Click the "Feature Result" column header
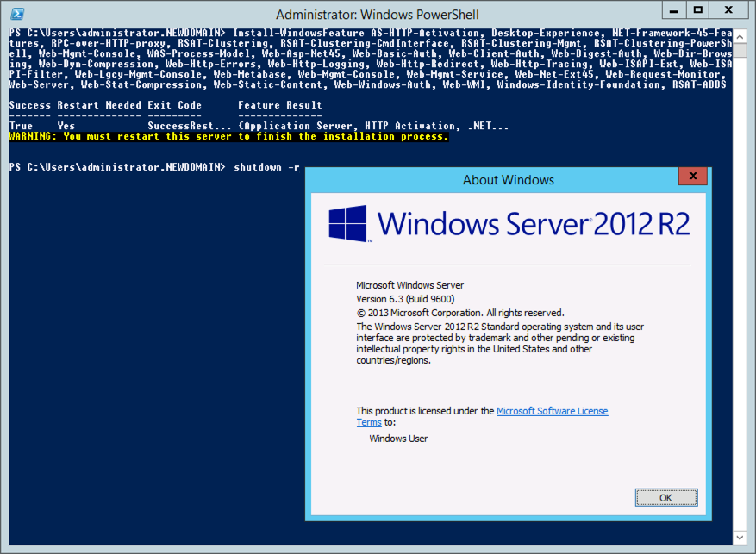The height and width of the screenshot is (554, 756). (x=279, y=105)
